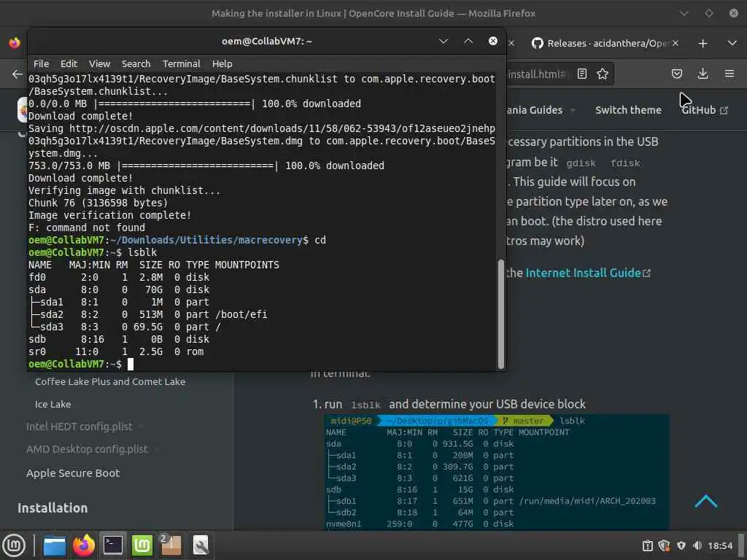Maximize the terminal window with up chevron

(x=468, y=42)
